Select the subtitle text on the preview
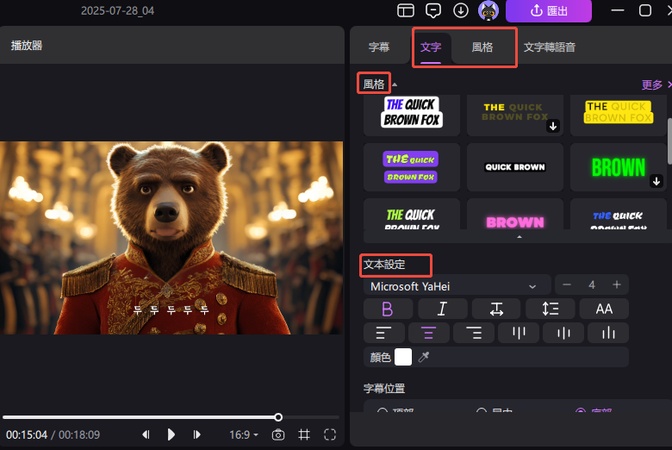672x450 pixels. (171, 310)
